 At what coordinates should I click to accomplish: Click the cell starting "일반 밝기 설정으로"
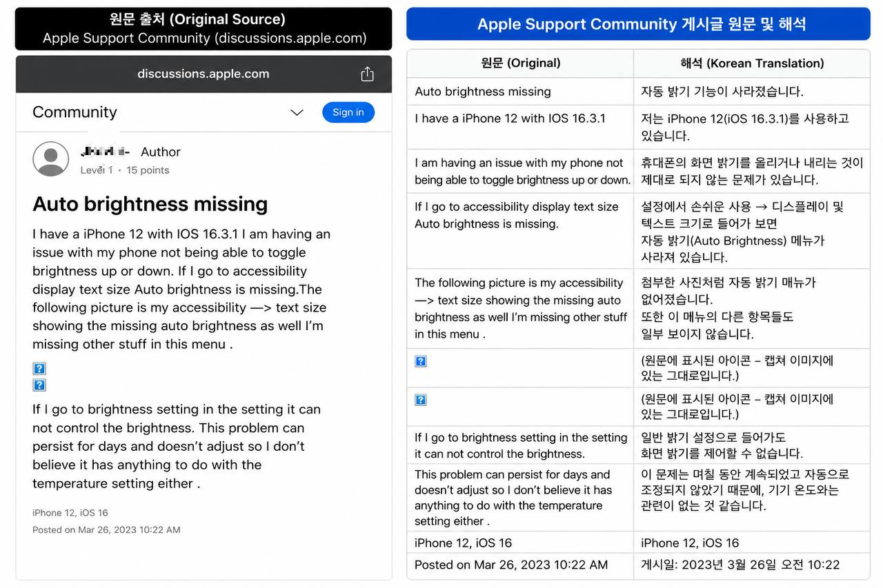click(x=752, y=445)
